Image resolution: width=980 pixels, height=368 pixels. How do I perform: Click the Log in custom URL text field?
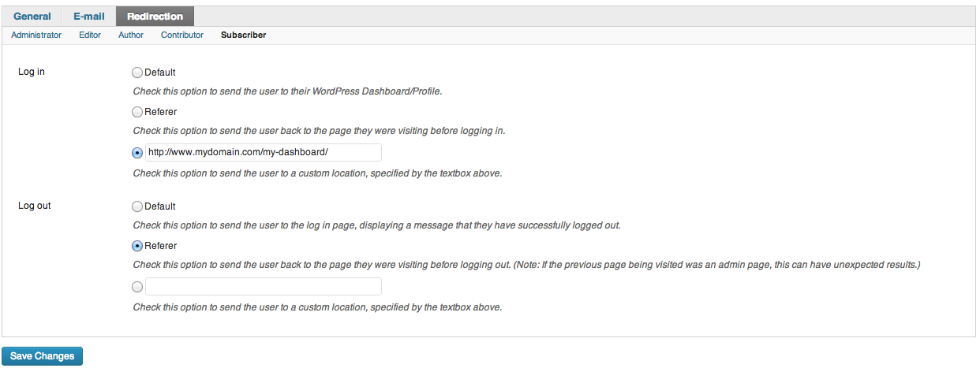point(264,152)
